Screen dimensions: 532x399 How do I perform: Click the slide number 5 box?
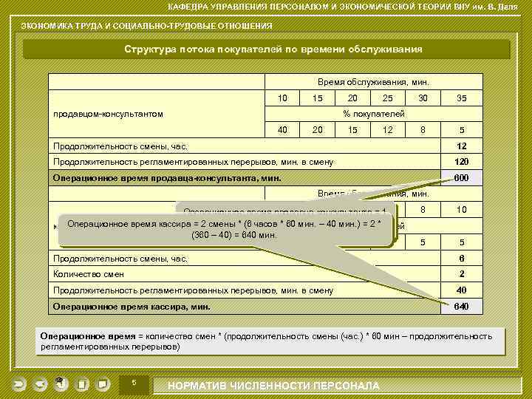(x=134, y=383)
